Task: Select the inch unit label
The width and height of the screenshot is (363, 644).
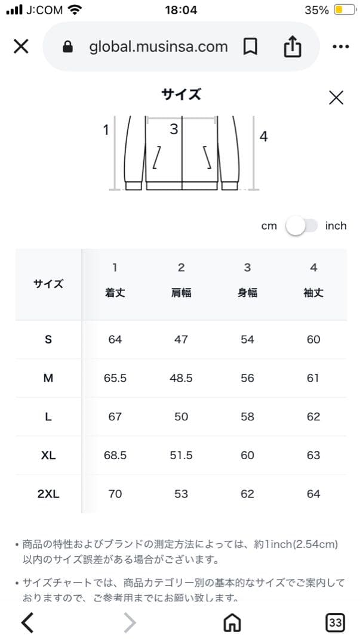Action: coord(336,226)
